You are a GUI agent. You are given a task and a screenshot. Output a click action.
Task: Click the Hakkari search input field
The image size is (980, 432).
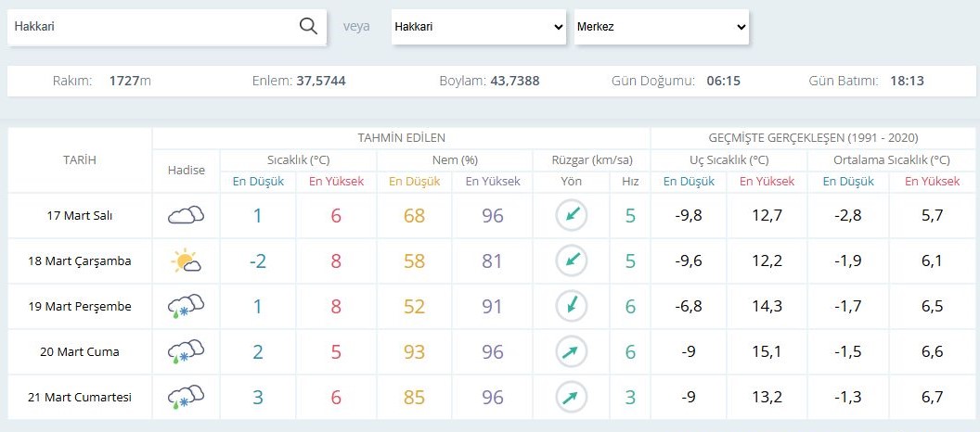(x=153, y=27)
